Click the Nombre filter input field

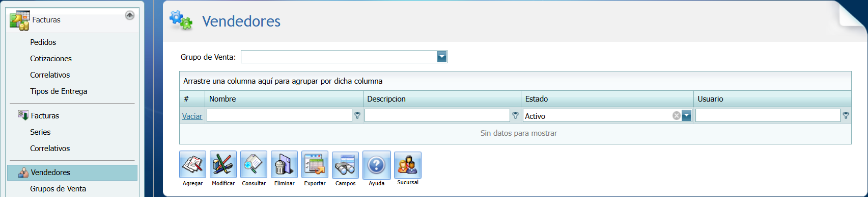[279, 116]
